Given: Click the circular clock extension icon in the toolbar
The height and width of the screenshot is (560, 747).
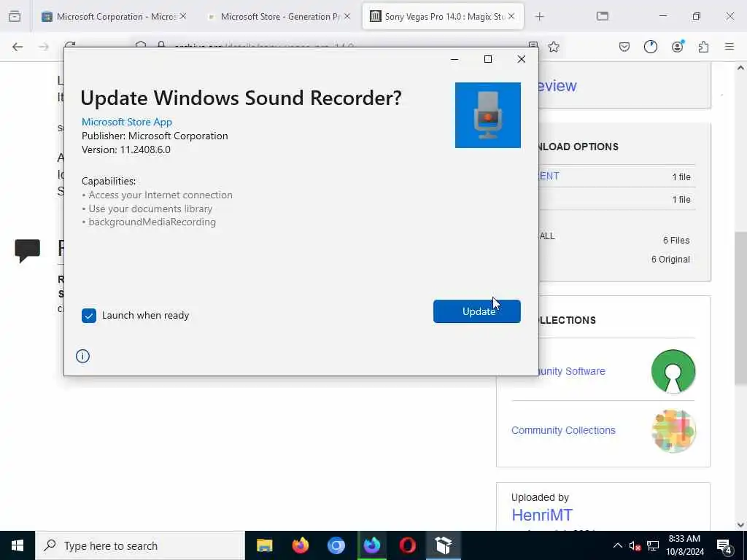Looking at the screenshot, I should [x=650, y=47].
